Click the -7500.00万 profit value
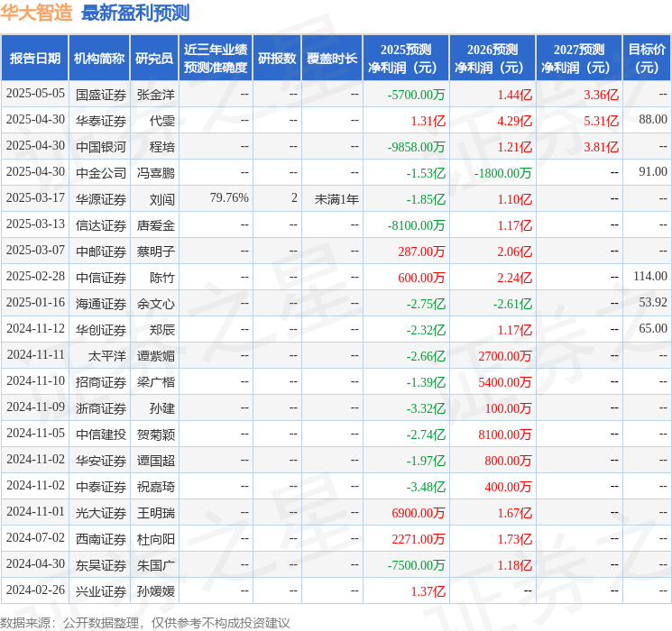The height and width of the screenshot is (631, 672). pyautogui.click(x=416, y=565)
